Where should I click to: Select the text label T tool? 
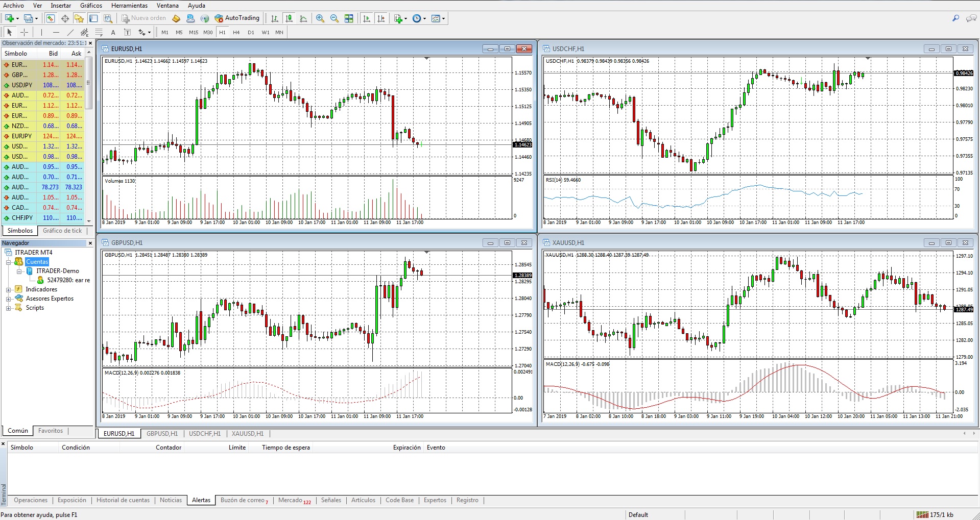coord(128,32)
